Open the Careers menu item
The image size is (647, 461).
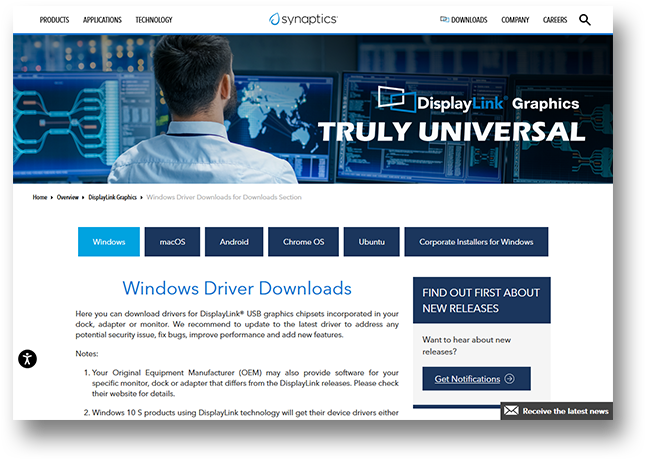555,20
